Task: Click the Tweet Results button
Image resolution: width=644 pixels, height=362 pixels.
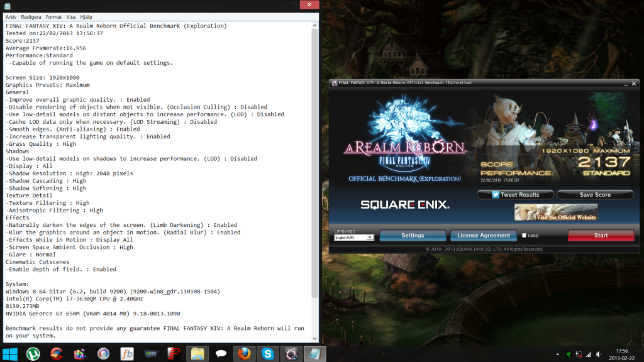Action: point(515,195)
